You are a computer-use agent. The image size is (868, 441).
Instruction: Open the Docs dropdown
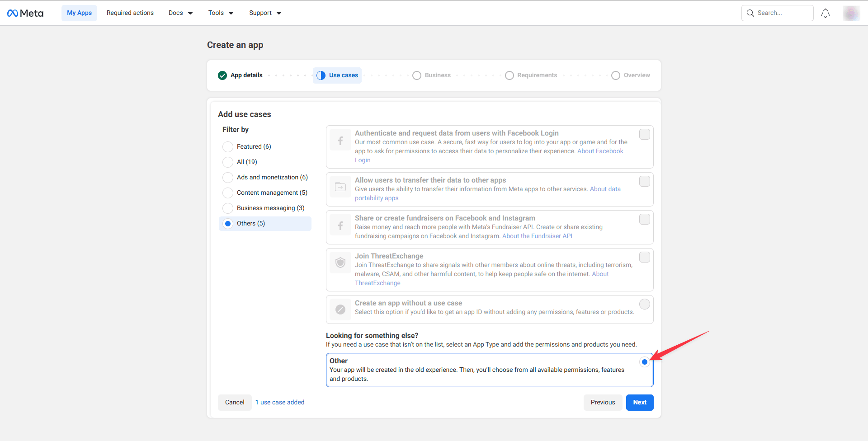(180, 13)
